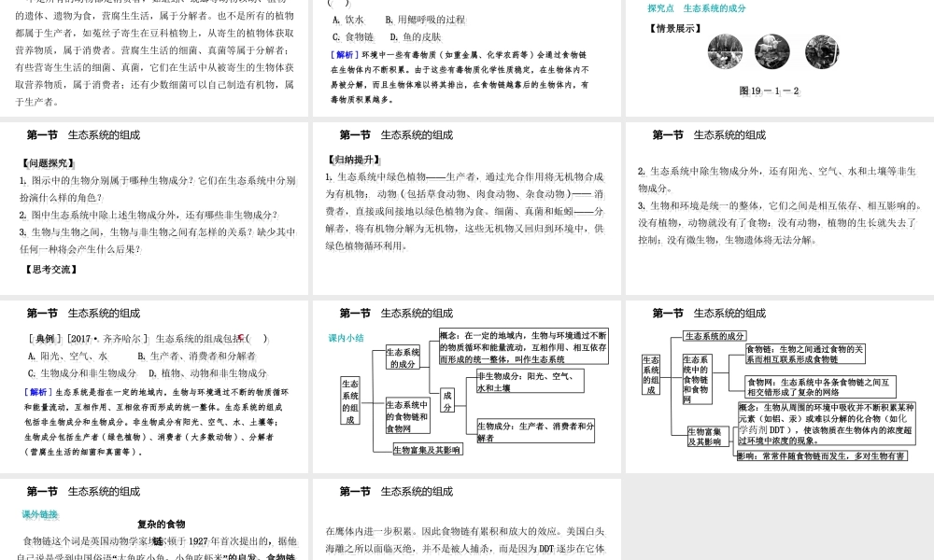934x560 pixels.
Task: Click the [典例] [2017·齐齐哈尔] question line
Action: pyautogui.click(x=149, y=339)
